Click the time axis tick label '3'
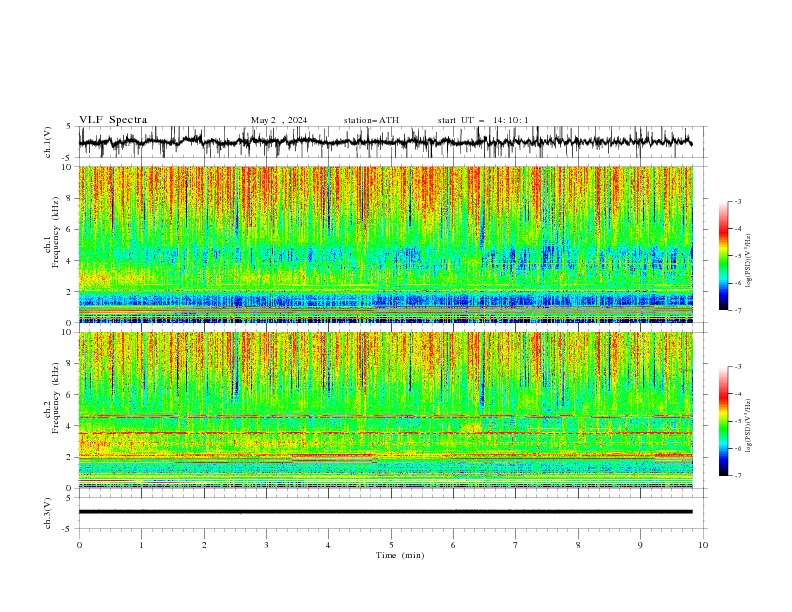Image resolution: width=792 pixels, height=612 pixels. click(266, 545)
